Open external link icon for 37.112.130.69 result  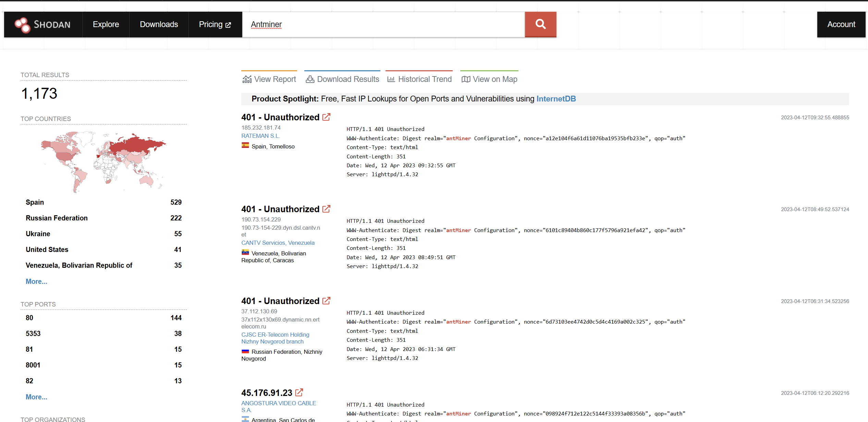click(327, 301)
